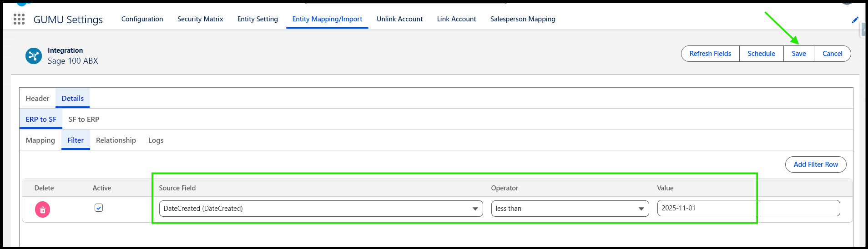The image size is (868, 249).
Task: Click the Operator column header
Action: coord(505,188)
